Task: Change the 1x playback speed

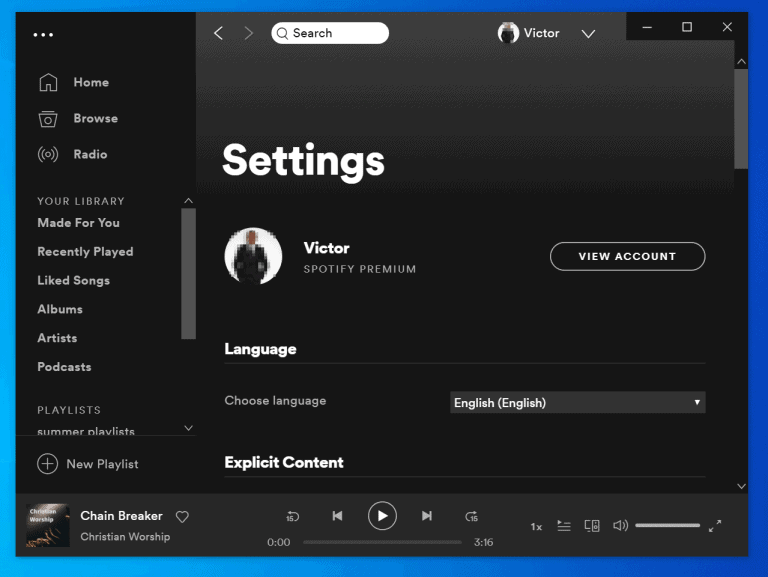Action: [x=536, y=527]
